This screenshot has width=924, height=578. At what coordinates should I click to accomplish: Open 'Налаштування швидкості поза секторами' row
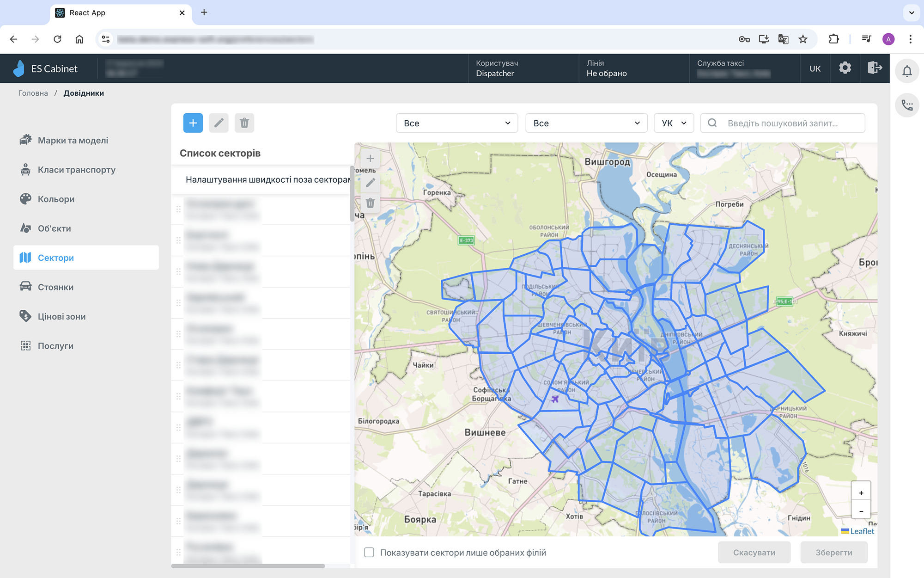pos(261,179)
